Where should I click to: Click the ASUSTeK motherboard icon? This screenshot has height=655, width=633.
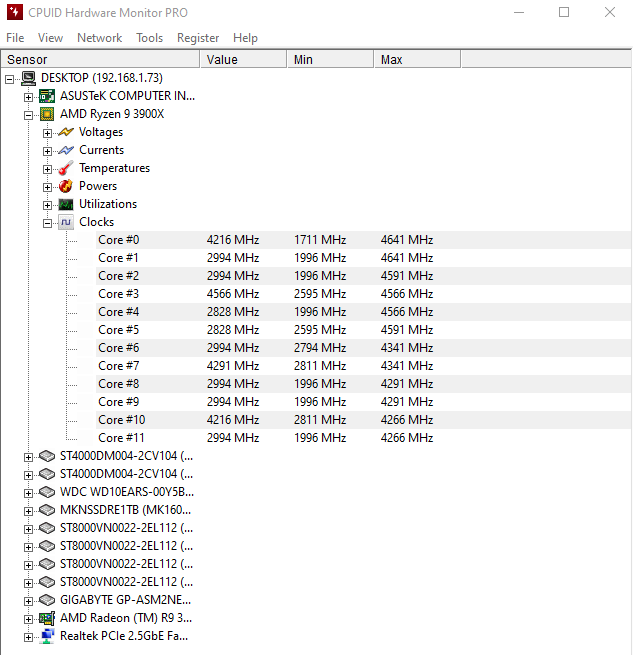[x=47, y=96]
